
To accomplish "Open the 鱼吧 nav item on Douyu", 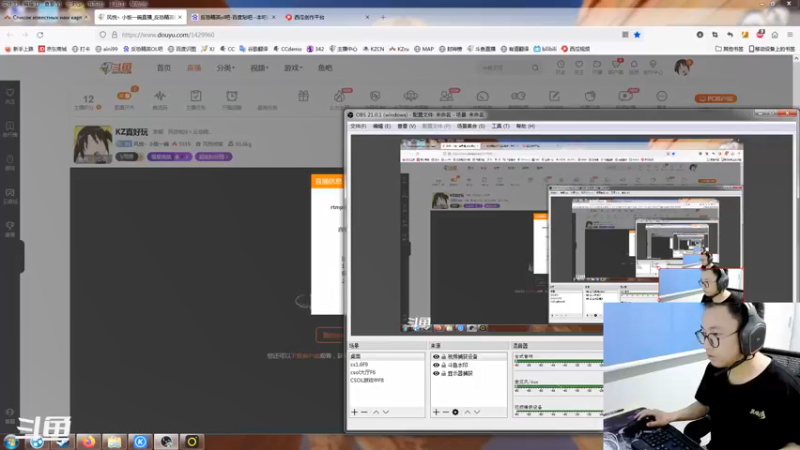I will (325, 68).
